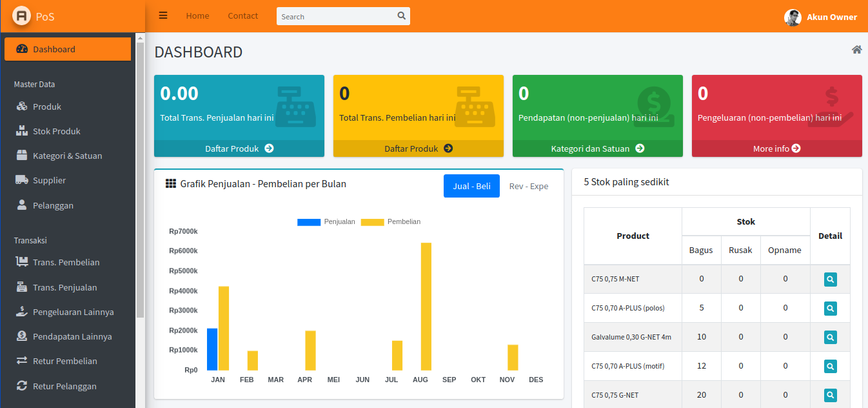Open Pengeluaran Lainnya in sidebar
Screen dimensions: 868x408
tap(68, 312)
